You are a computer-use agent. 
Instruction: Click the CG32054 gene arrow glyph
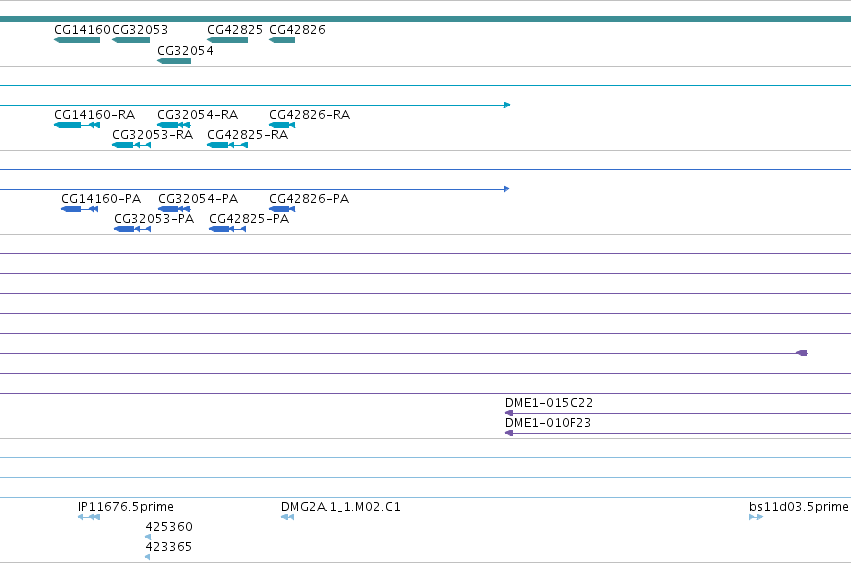tap(174, 61)
